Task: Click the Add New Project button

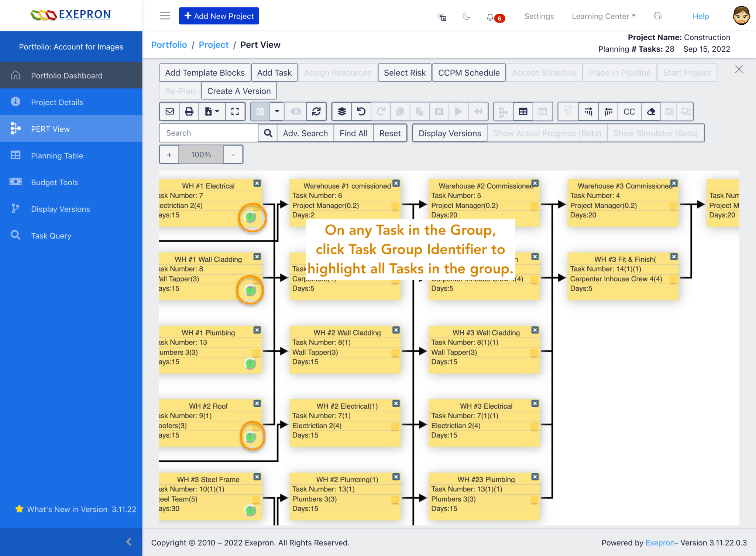Action: pyautogui.click(x=219, y=16)
